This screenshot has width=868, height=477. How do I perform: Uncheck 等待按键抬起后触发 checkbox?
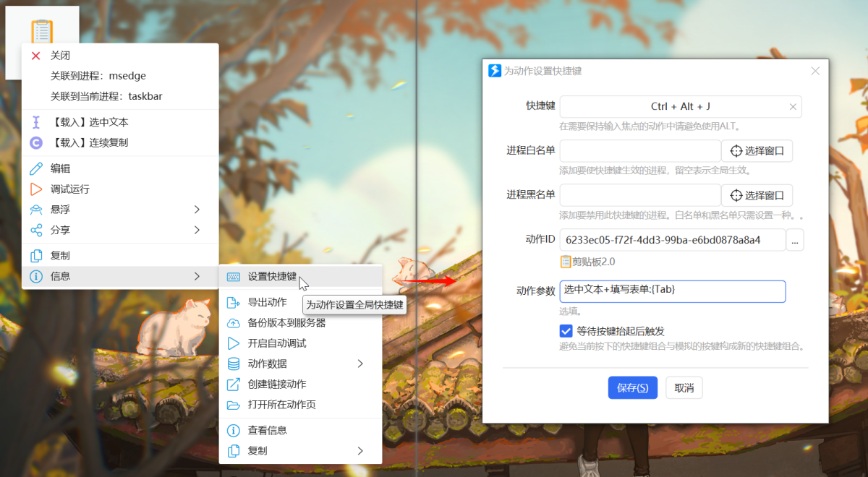click(x=566, y=331)
